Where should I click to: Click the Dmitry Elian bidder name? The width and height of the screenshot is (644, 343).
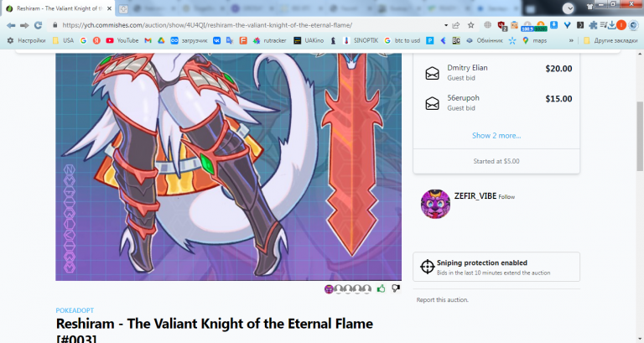point(467,68)
